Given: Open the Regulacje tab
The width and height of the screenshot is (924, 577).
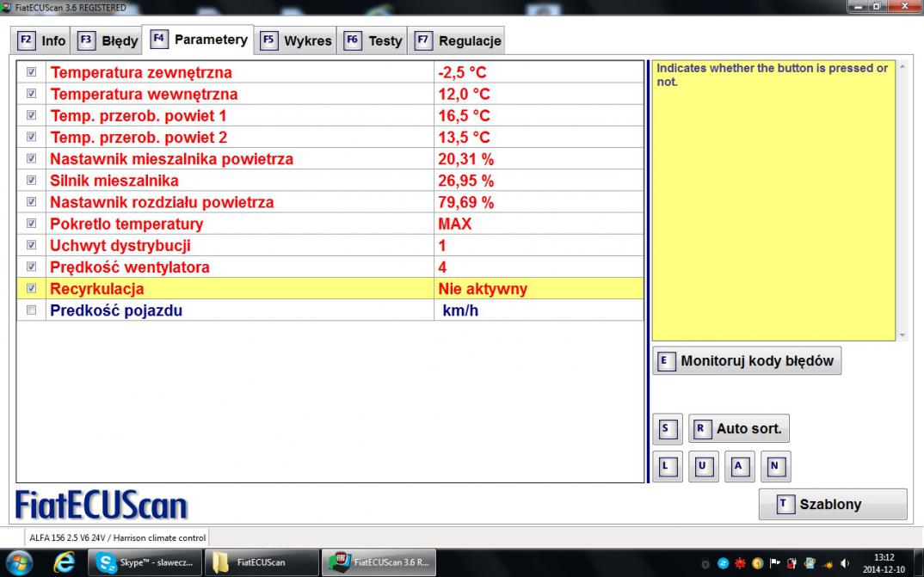Looking at the screenshot, I should (x=457, y=40).
